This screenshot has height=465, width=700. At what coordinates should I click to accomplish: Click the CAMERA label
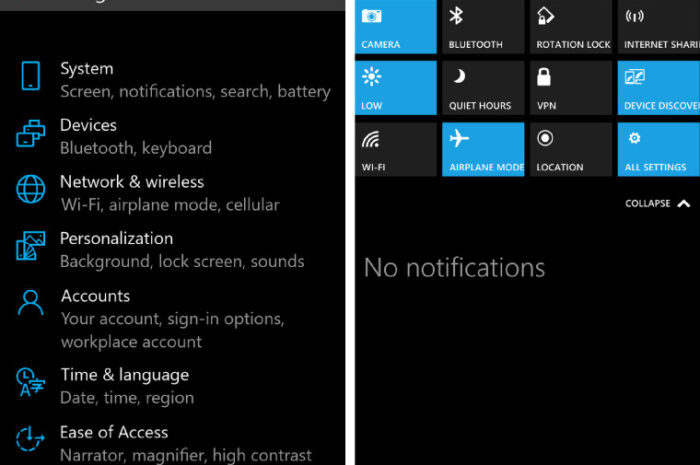click(x=380, y=45)
